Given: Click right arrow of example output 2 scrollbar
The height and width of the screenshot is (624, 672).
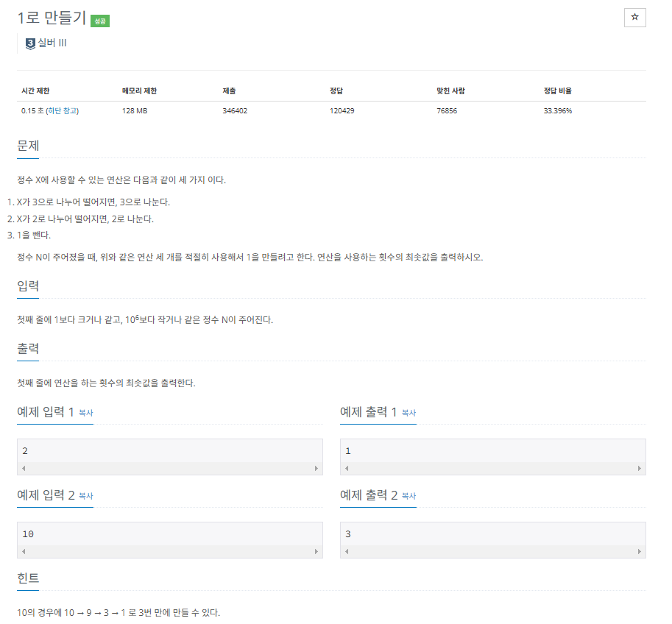Looking at the screenshot, I should tap(640, 552).
